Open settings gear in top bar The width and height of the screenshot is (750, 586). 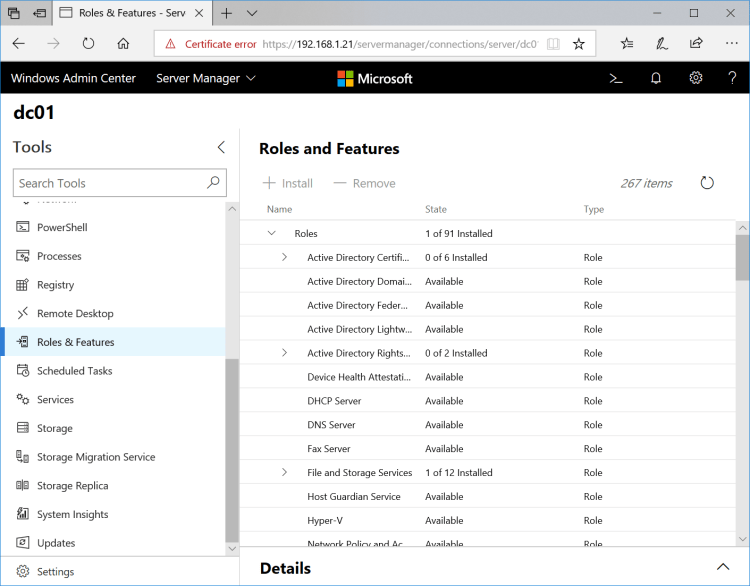[696, 78]
